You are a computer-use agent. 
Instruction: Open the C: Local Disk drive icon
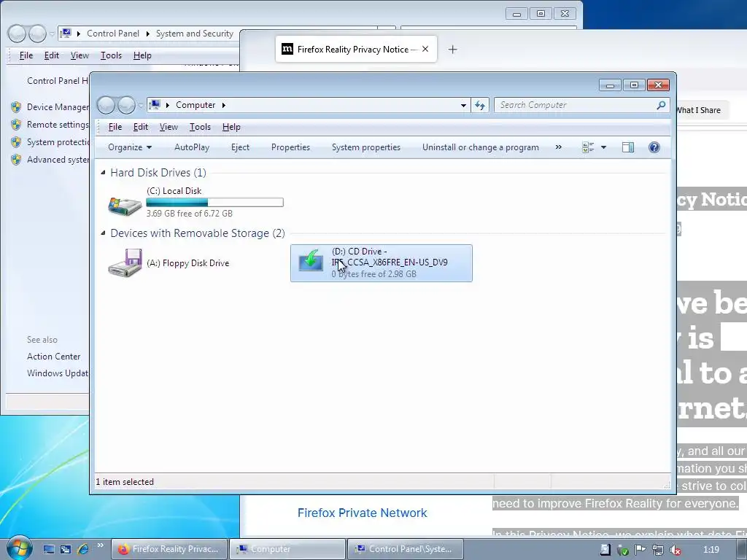coord(124,206)
